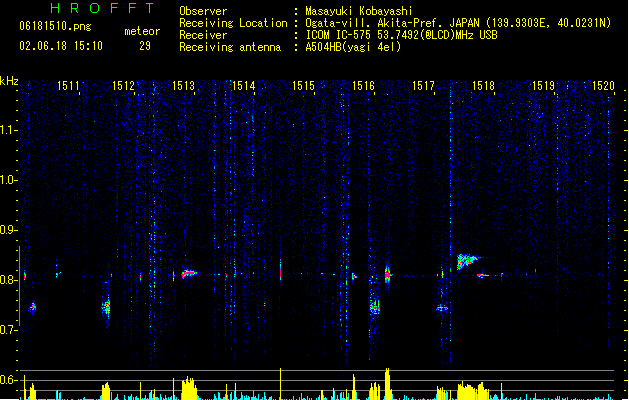629x400 pixels.
Task: Click the meteor echo below 0.8 kHz near 1512
Action: (106, 307)
